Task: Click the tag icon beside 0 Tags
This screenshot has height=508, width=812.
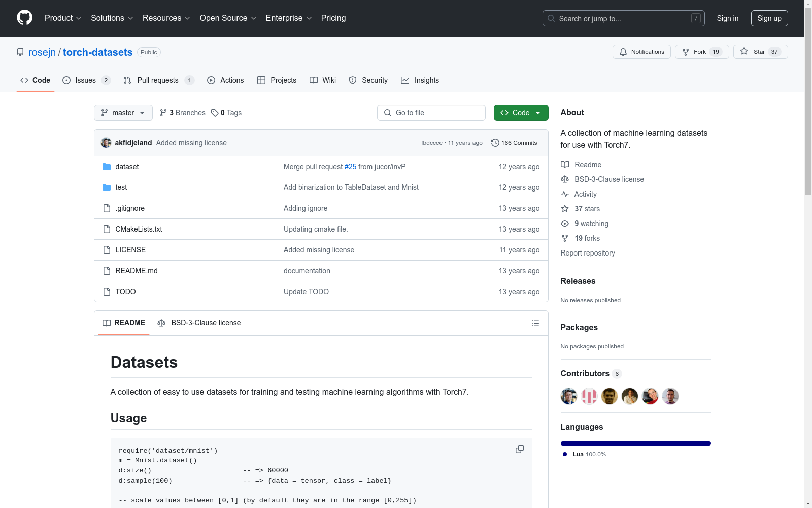Action: pos(215,113)
